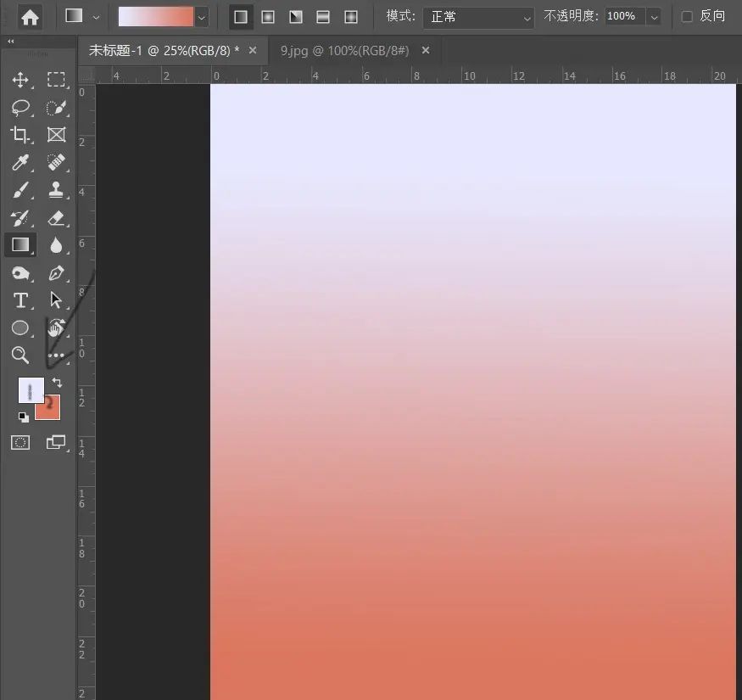Open the 模式 blend mode dropdown

[x=479, y=17]
